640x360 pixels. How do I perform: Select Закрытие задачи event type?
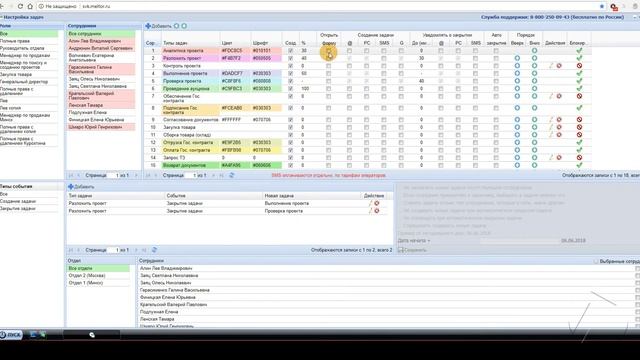[18, 209]
